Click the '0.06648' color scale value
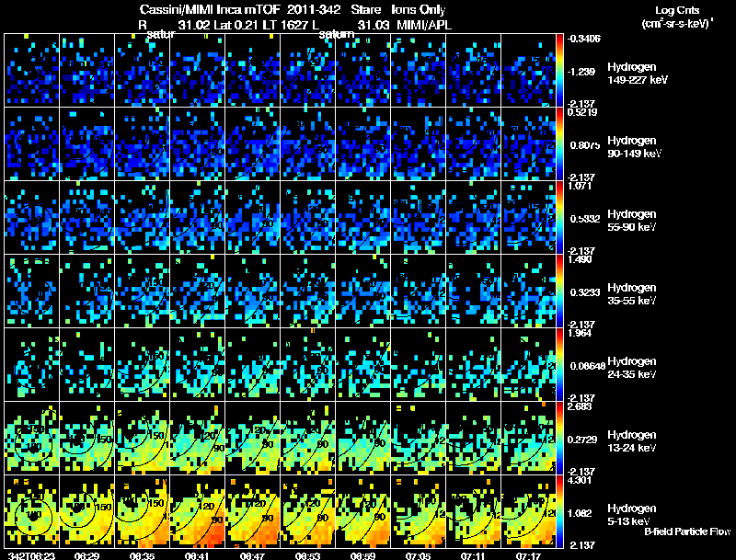736x560 pixels. click(x=587, y=366)
